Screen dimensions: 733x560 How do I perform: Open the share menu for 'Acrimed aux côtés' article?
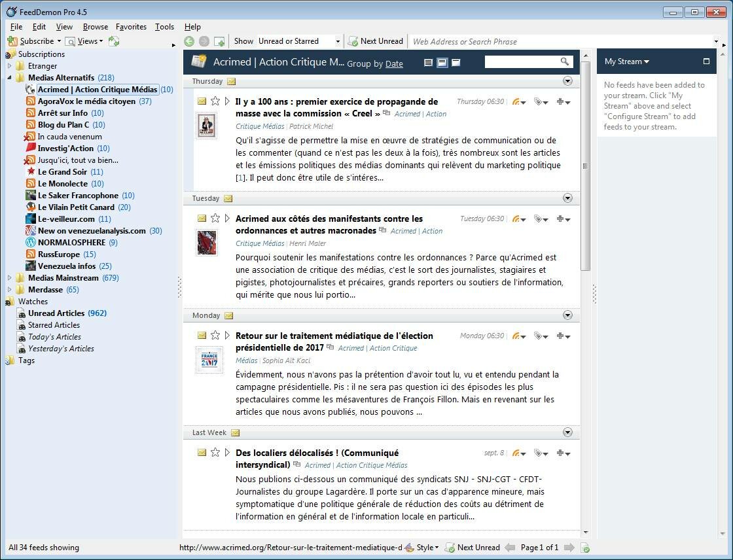coord(518,219)
